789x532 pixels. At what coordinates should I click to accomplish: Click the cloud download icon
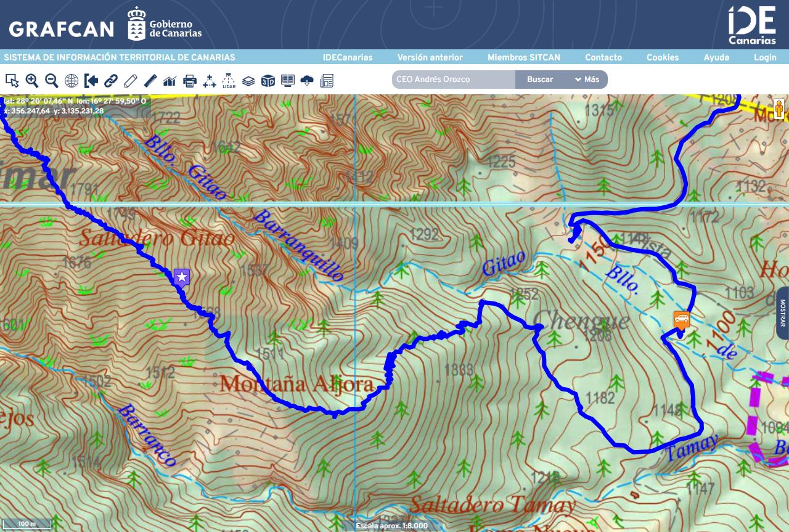(307, 80)
